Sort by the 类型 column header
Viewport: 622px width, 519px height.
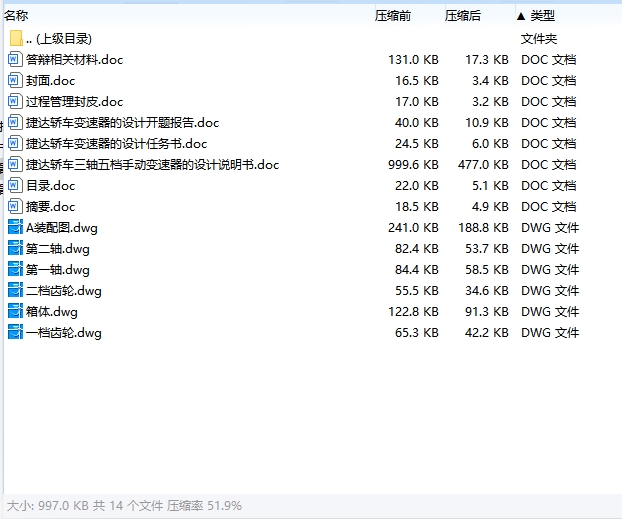pyautogui.click(x=543, y=16)
